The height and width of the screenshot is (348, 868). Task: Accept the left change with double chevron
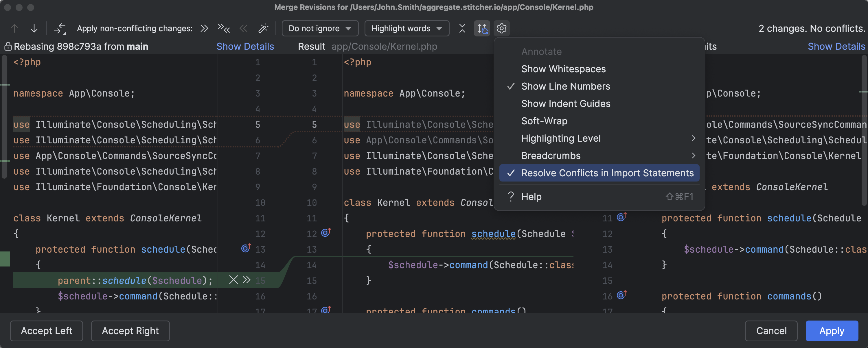[x=247, y=280]
